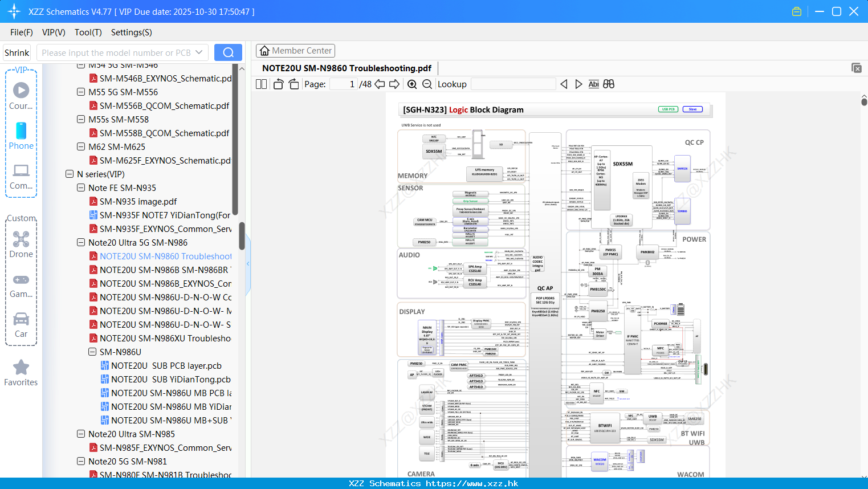The height and width of the screenshot is (489, 868).
Task: Open SM-M546B_EXYNOS_Schematic.pdf
Action: coord(165,79)
